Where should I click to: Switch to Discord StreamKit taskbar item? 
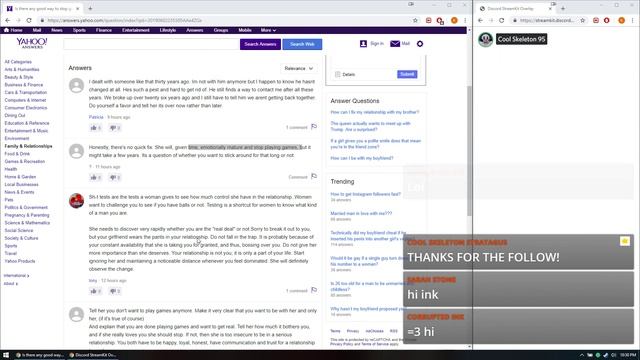pyautogui.click(x=93, y=355)
